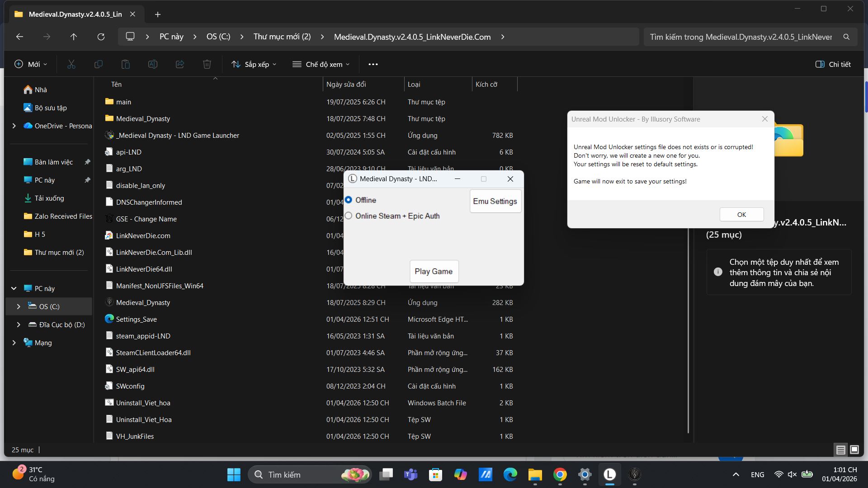Click OK in Unreal Mod Unlocker dialog
The image size is (868, 488).
point(741,215)
